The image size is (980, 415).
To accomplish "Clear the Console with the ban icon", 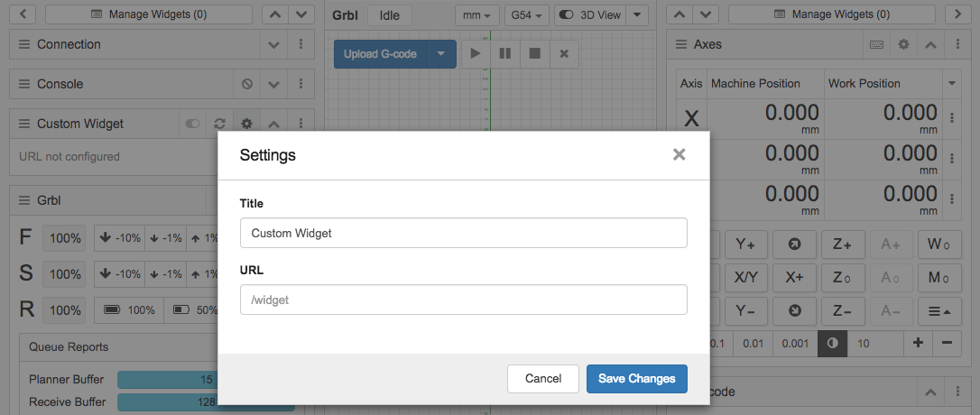I will tap(247, 84).
